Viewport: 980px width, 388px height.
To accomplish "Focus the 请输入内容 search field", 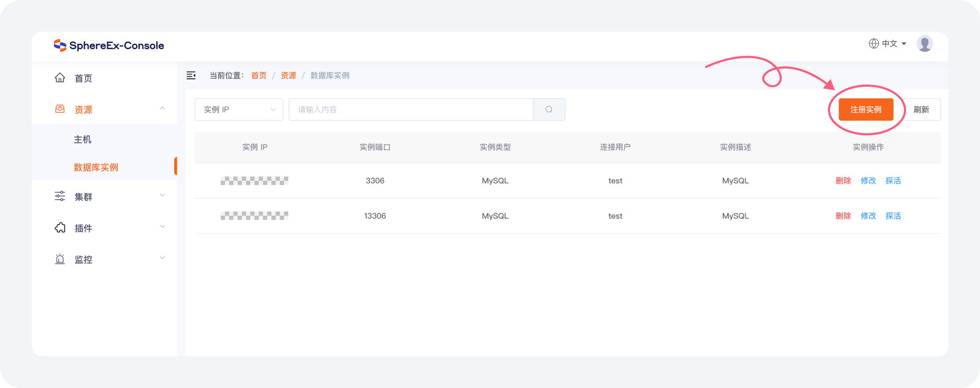I will coord(411,109).
